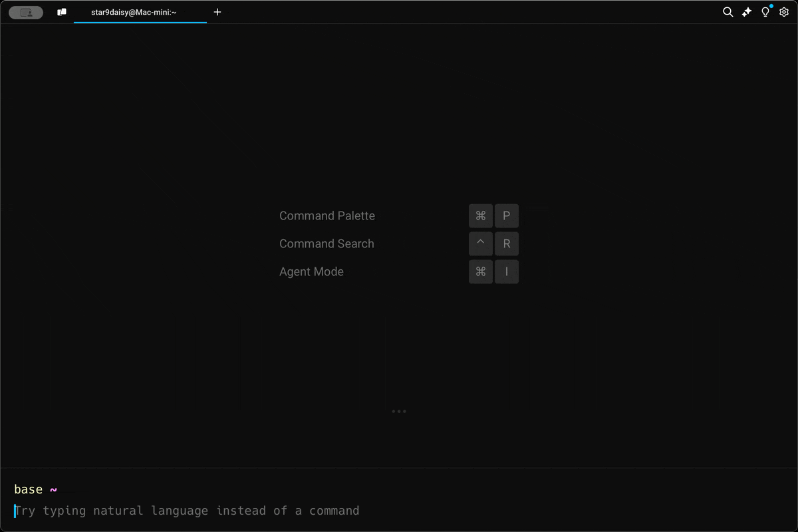Click the ellipsis icon at screen center
798x532 pixels.
[399, 411]
